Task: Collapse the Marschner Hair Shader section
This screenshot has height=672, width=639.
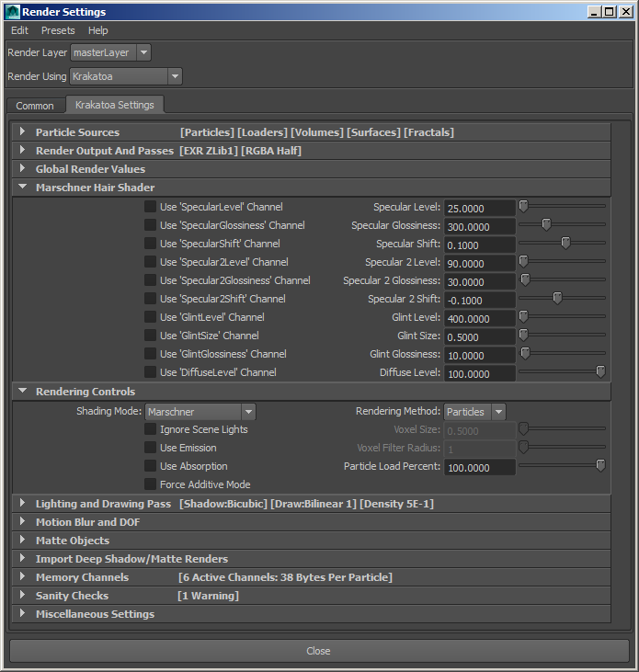Action: (23, 187)
